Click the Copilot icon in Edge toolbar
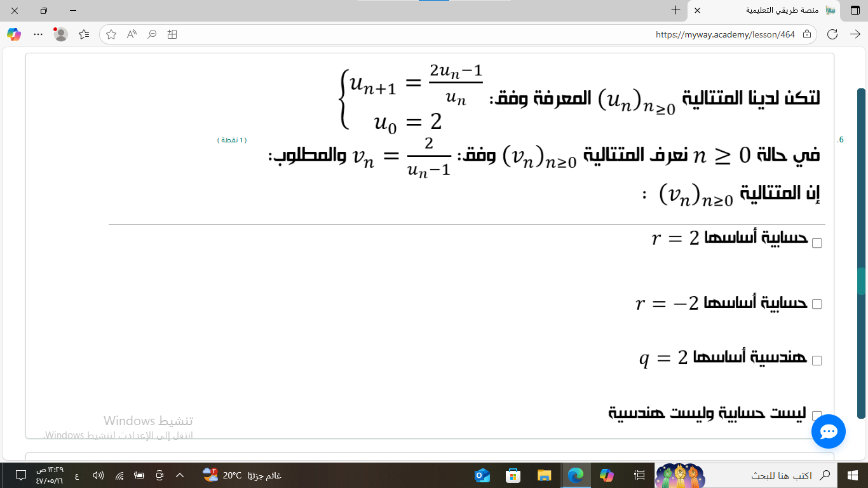 pos(14,34)
